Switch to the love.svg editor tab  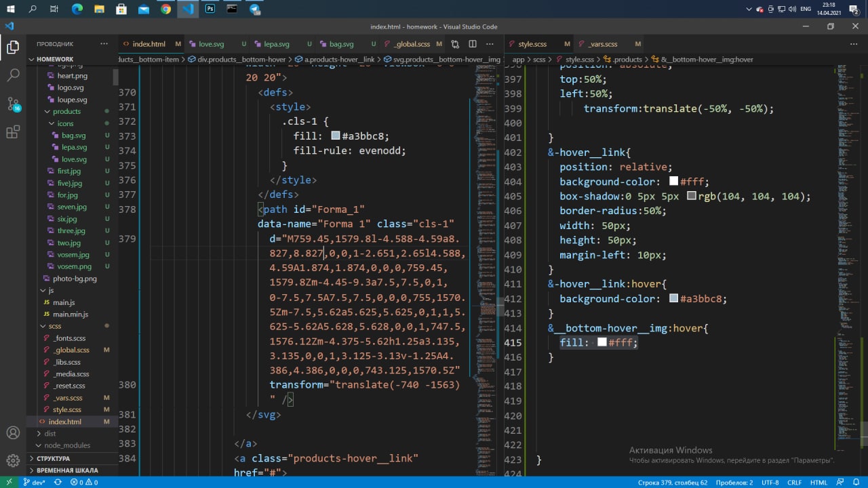[x=211, y=44]
